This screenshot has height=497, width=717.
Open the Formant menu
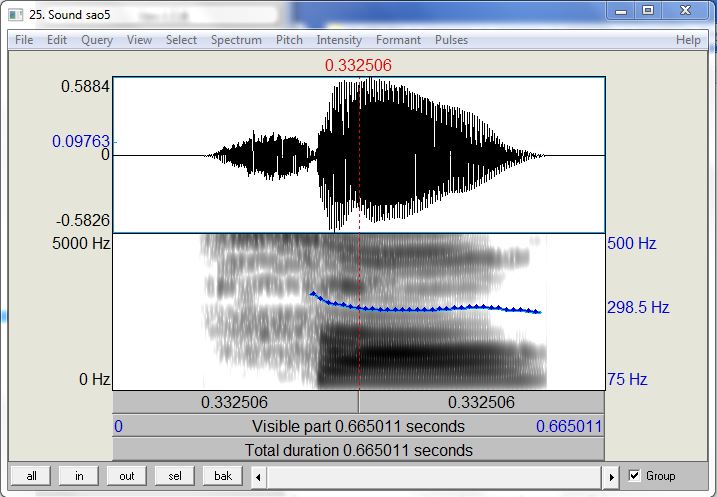pos(398,40)
